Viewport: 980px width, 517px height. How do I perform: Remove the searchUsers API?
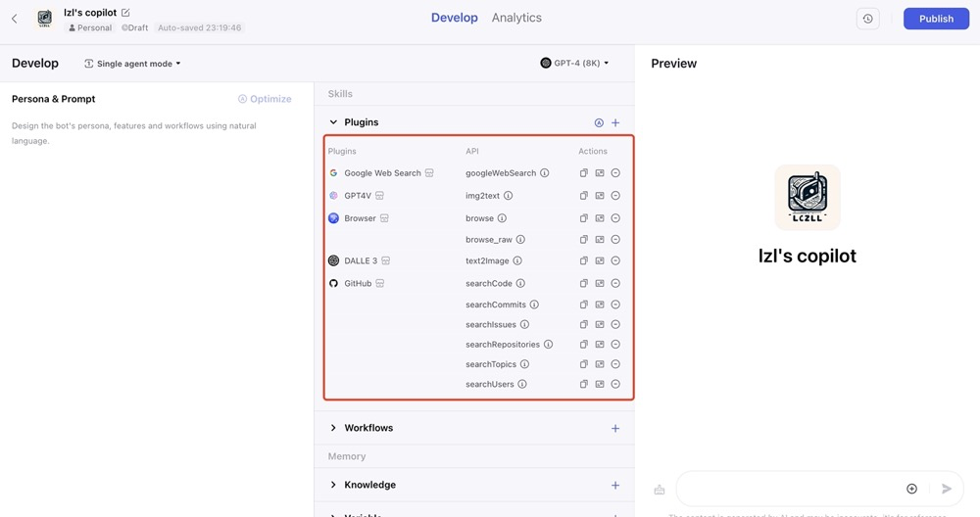point(615,384)
